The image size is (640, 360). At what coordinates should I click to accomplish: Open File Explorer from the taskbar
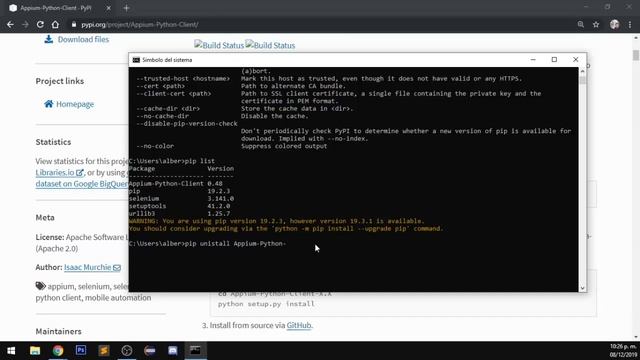35,351
